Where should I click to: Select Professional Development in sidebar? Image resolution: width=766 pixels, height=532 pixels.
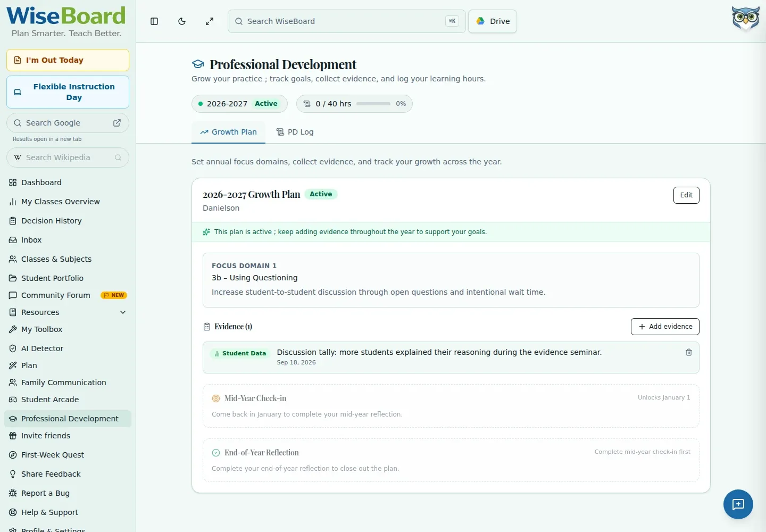pos(68,419)
